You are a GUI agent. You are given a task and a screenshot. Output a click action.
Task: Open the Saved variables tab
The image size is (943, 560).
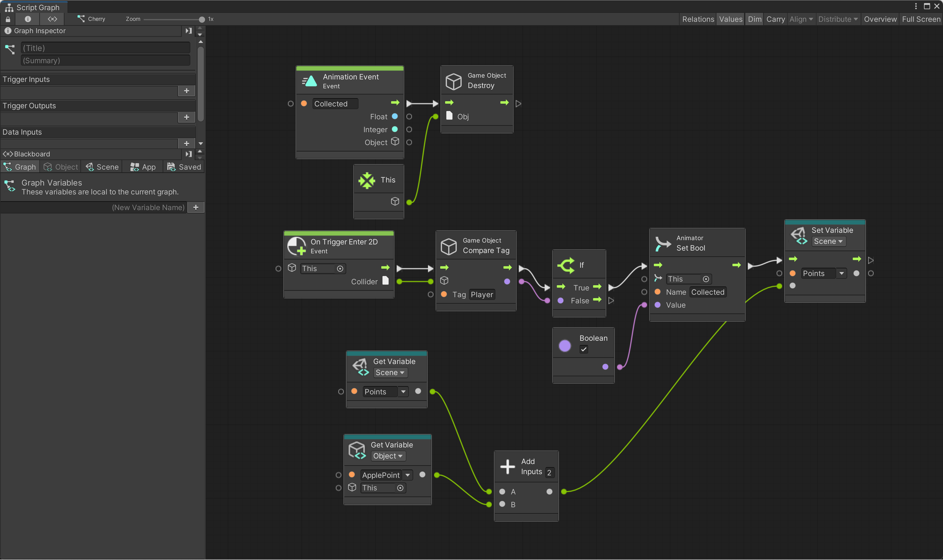184,167
